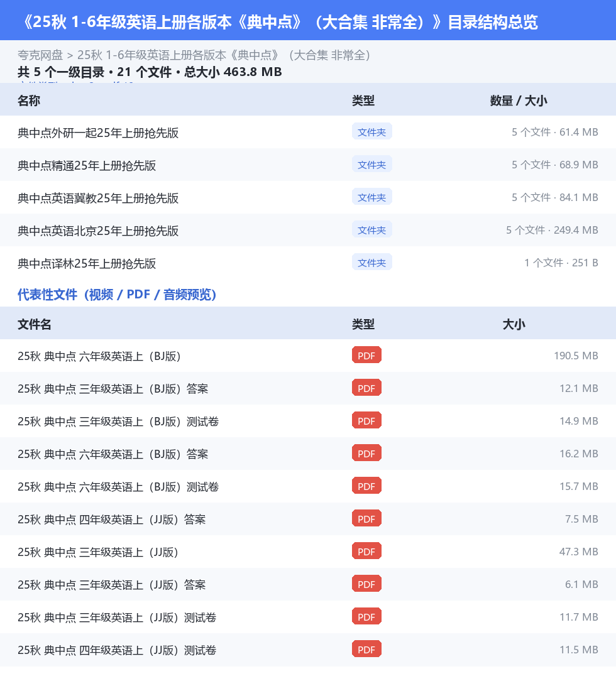Image resolution: width=616 pixels, height=686 pixels.
Task: Select file 三年级英语上（BJ版）答案
Action: 113,389
